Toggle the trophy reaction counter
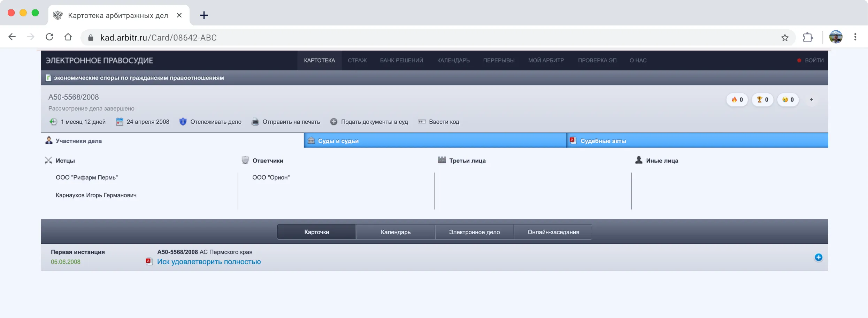868x318 pixels. [x=762, y=99]
